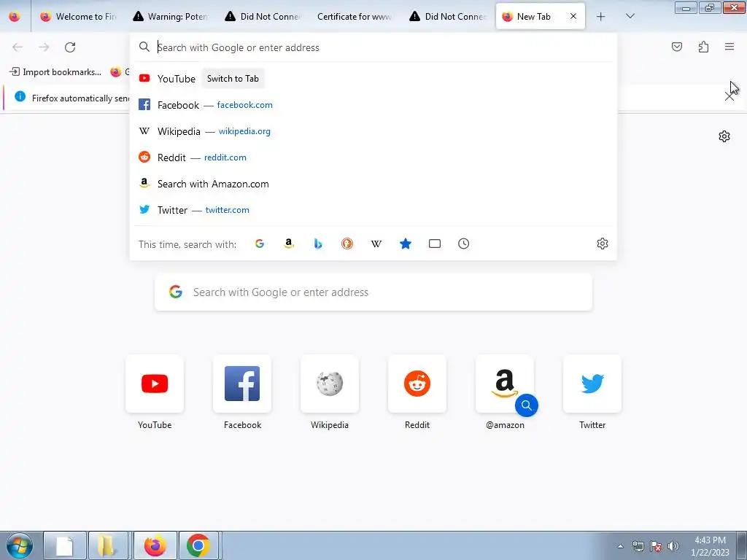Go back to previous page
The width and height of the screenshot is (747, 560).
(x=18, y=47)
